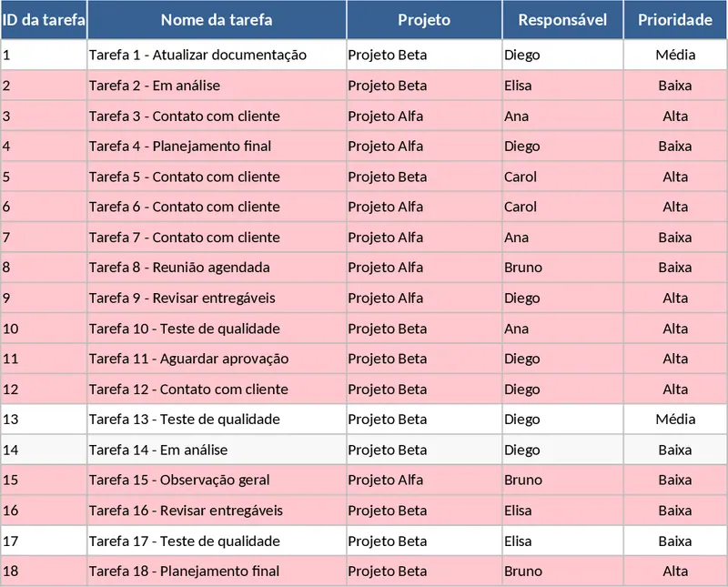Viewport: 728px width, 587px height.
Task: Select the 'Tarefa 15 - Observação geral' cell
Action: [x=217, y=480]
